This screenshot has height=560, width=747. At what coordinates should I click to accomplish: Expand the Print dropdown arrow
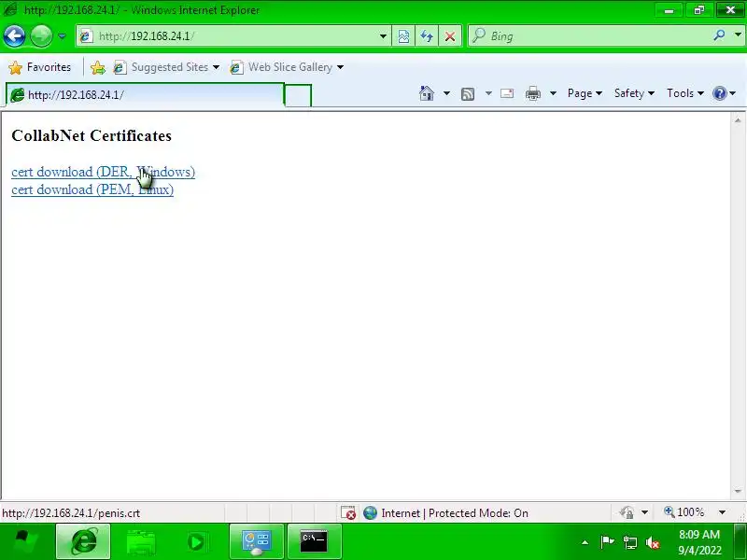(x=553, y=93)
